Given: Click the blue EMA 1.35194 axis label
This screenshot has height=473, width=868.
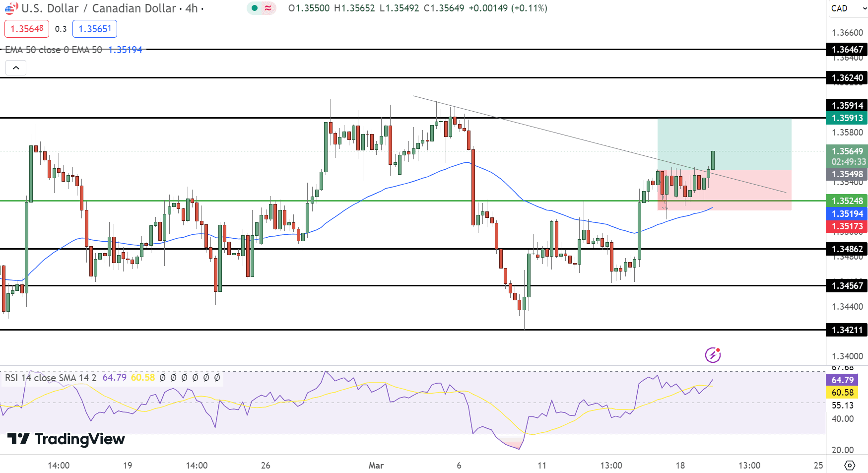Looking at the screenshot, I should [x=847, y=213].
